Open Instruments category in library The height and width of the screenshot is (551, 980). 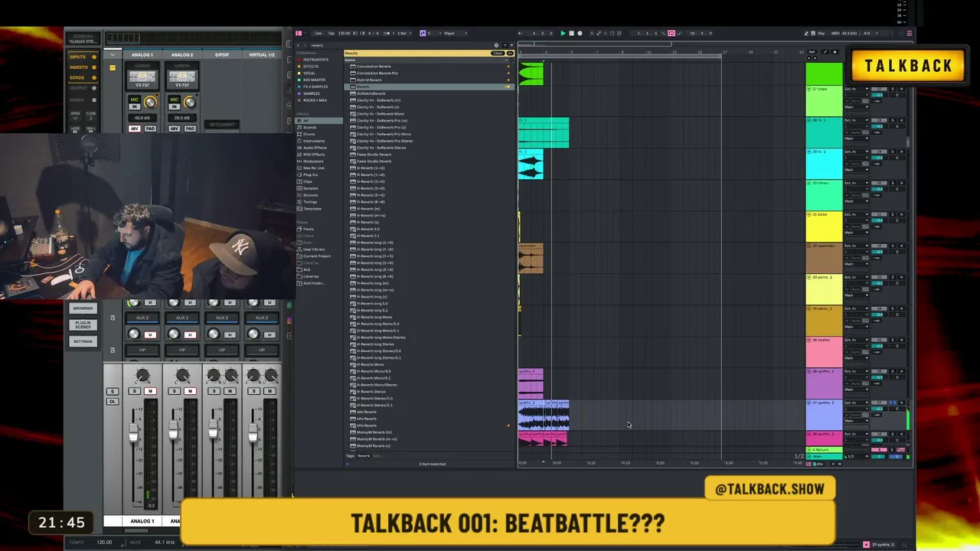click(313, 141)
